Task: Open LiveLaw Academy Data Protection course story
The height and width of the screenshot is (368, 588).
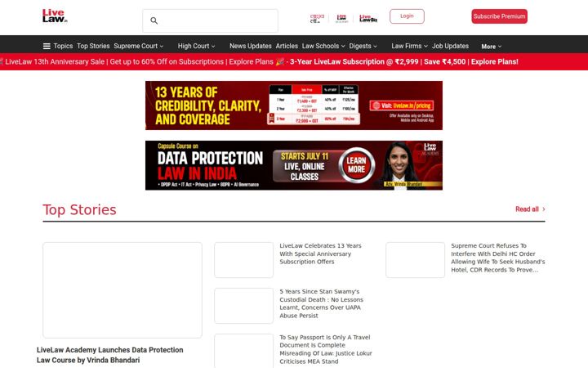Action: [110, 355]
